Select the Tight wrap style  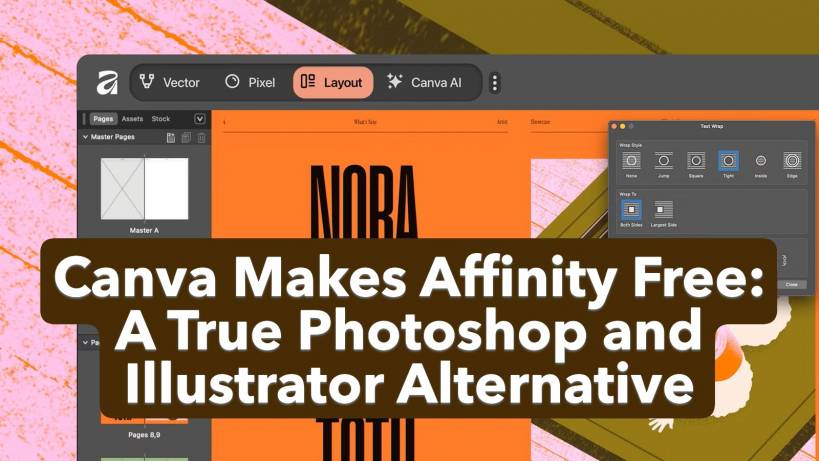[728, 160]
